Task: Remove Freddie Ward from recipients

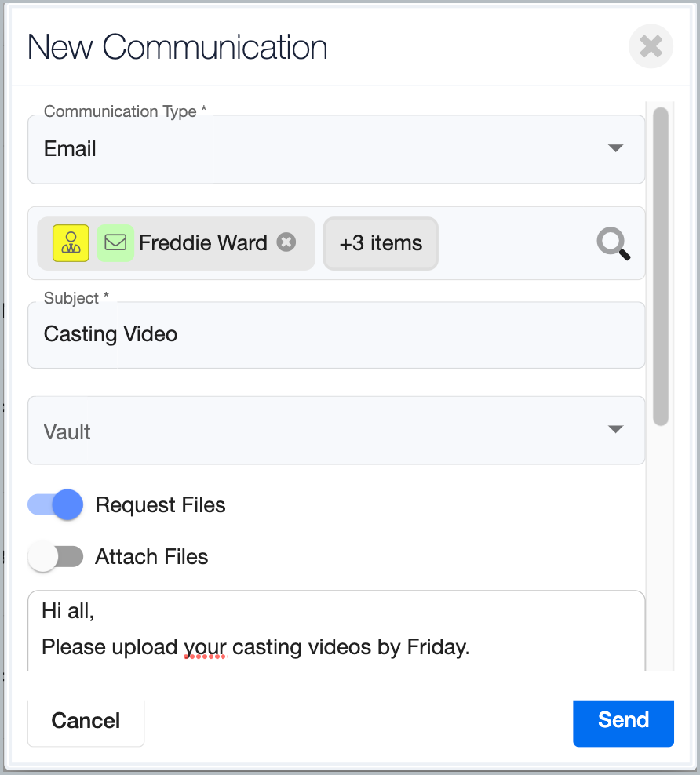Action: 286,242
